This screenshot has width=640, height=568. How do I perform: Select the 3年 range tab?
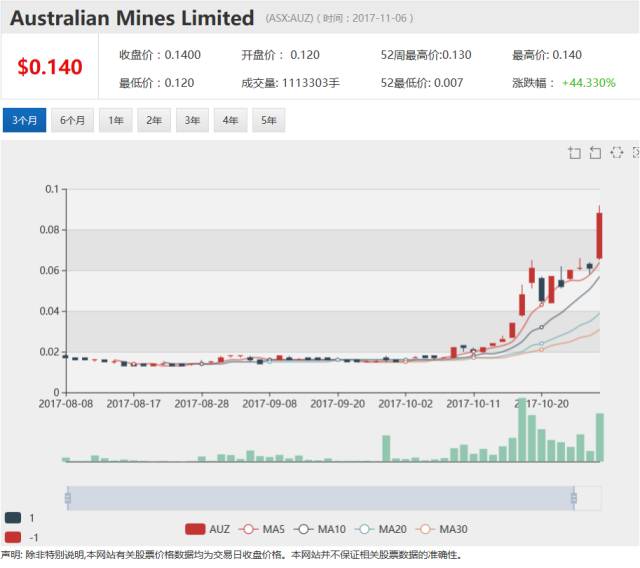pyautogui.click(x=192, y=120)
